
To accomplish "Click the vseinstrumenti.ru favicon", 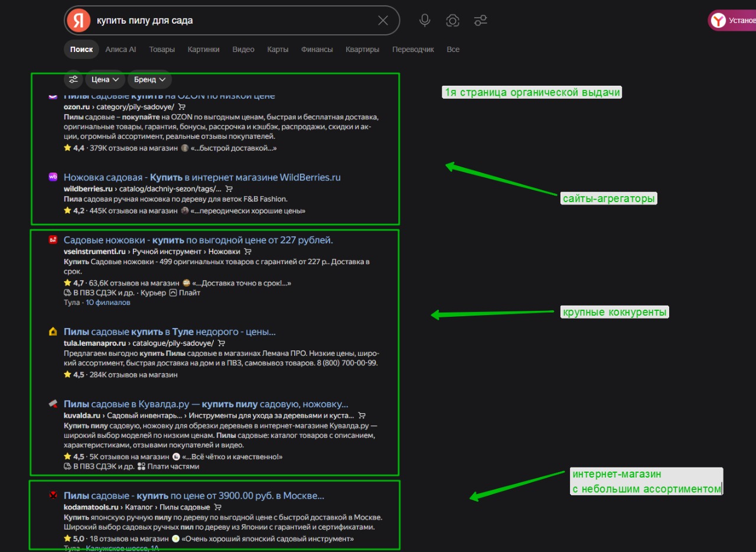I will [53, 240].
